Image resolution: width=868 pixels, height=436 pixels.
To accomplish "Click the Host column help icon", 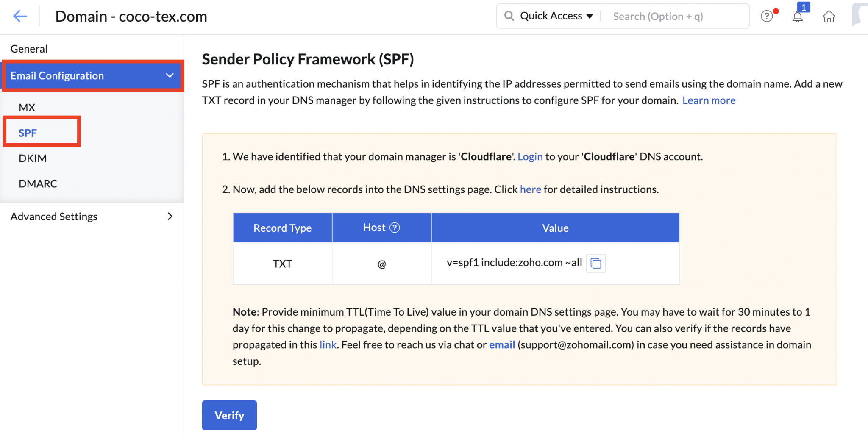I will (x=395, y=227).
